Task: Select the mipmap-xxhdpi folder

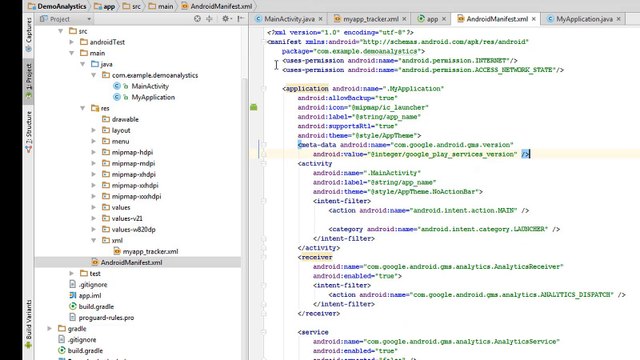Action: pyautogui.click(x=135, y=185)
